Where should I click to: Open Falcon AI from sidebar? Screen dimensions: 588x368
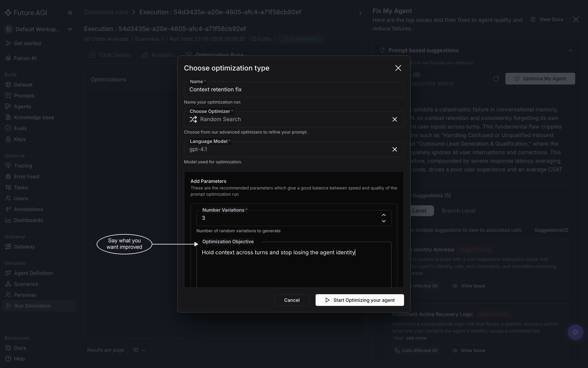(x=25, y=58)
